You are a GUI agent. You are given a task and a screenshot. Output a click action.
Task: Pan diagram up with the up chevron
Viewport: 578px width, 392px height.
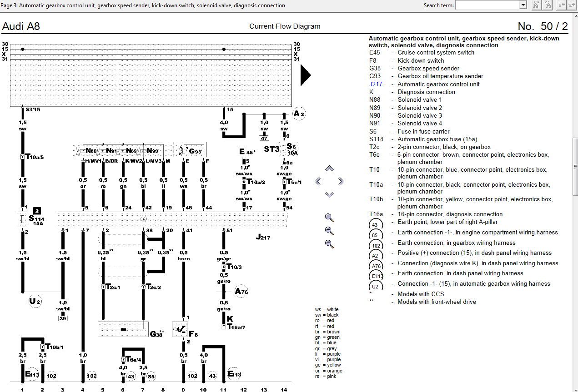tap(330, 169)
